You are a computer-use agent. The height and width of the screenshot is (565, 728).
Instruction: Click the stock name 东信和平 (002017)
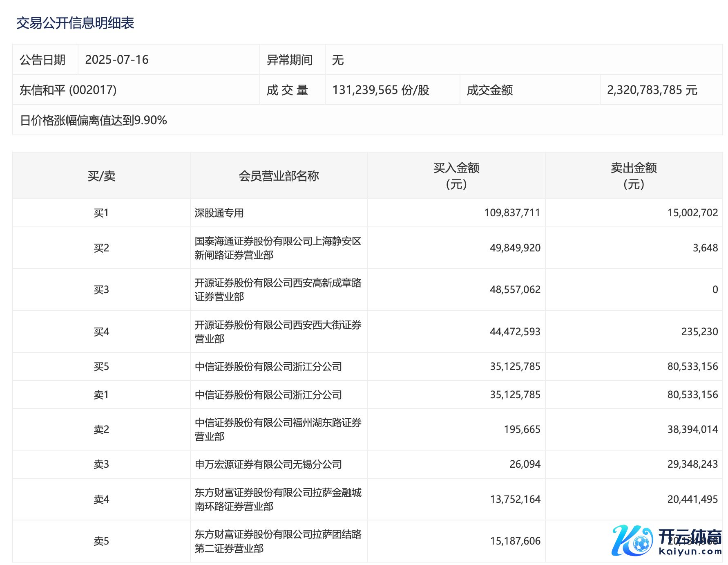tap(68, 90)
